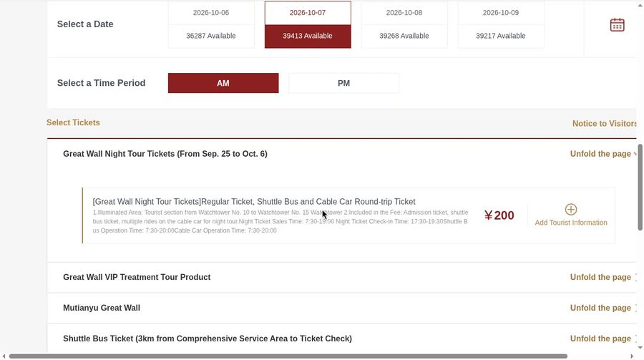Select date 2026-10-06 with 36287 available

(211, 24)
